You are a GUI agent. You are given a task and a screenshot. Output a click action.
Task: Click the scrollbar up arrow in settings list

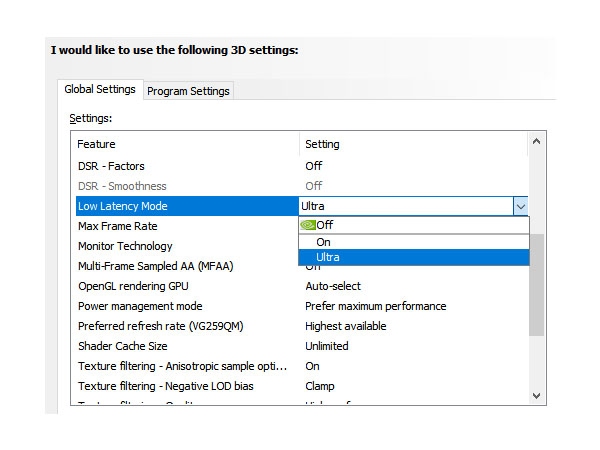coord(537,143)
